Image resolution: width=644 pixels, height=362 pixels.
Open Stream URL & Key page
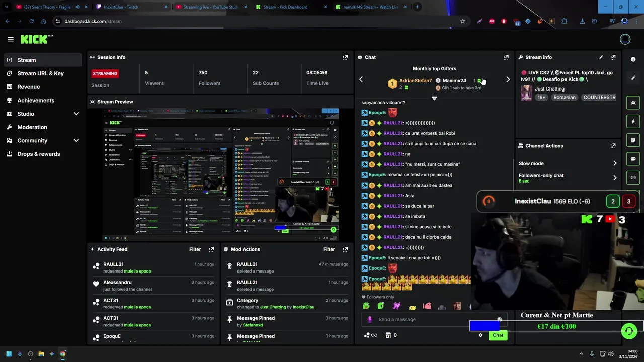tap(42, 73)
